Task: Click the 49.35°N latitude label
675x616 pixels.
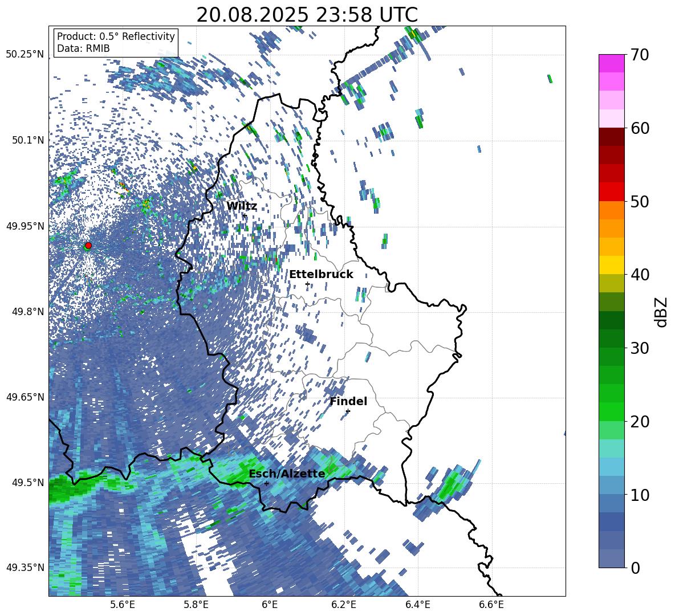Action: [25, 568]
